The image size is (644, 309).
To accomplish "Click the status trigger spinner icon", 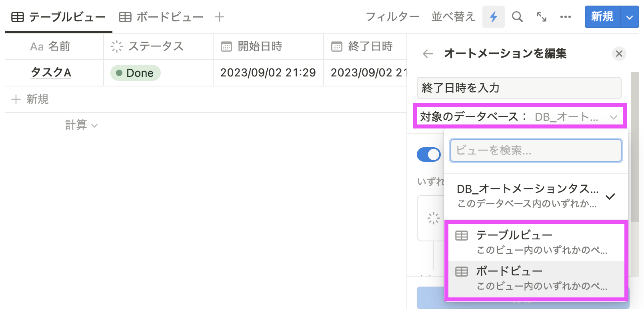I will (x=433, y=218).
